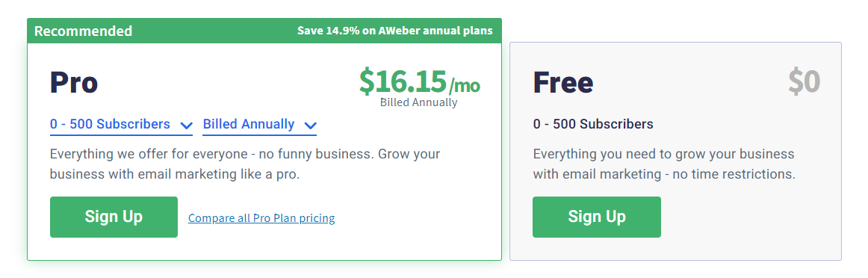Click the green Recommended banner label
The image size is (868, 278).
(x=84, y=31)
